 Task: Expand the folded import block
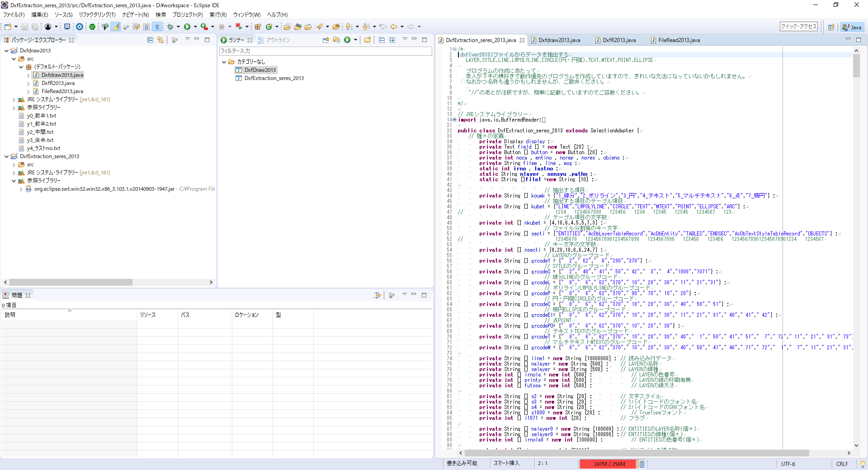(x=454, y=120)
